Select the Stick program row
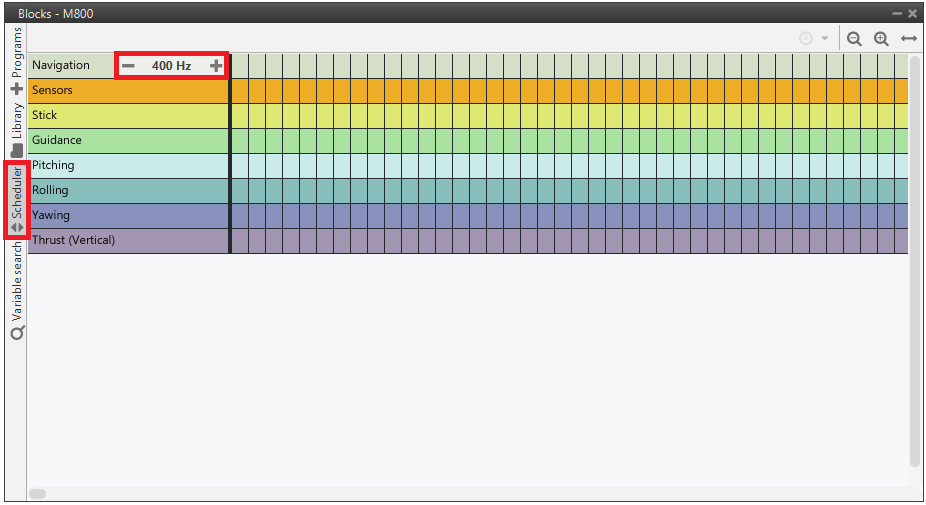This screenshot has width=926, height=505. [45, 116]
